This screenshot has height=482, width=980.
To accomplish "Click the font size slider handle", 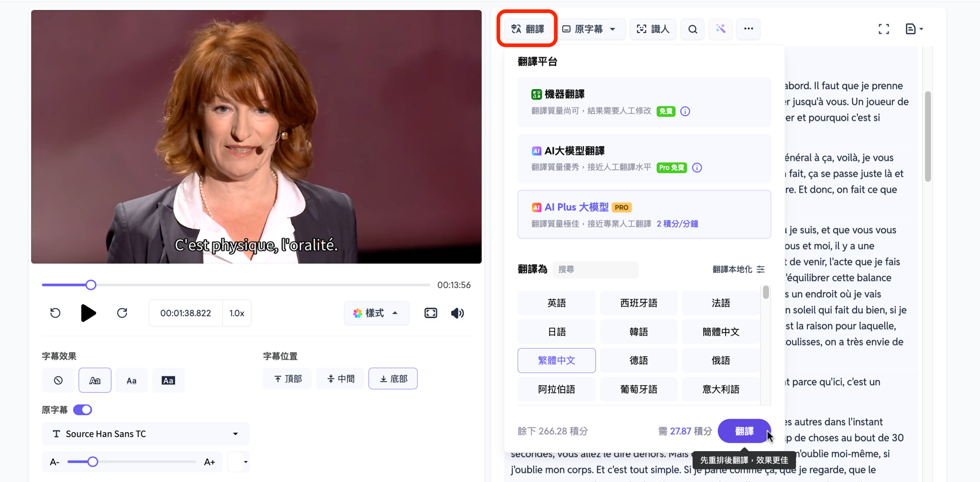I will [93, 462].
